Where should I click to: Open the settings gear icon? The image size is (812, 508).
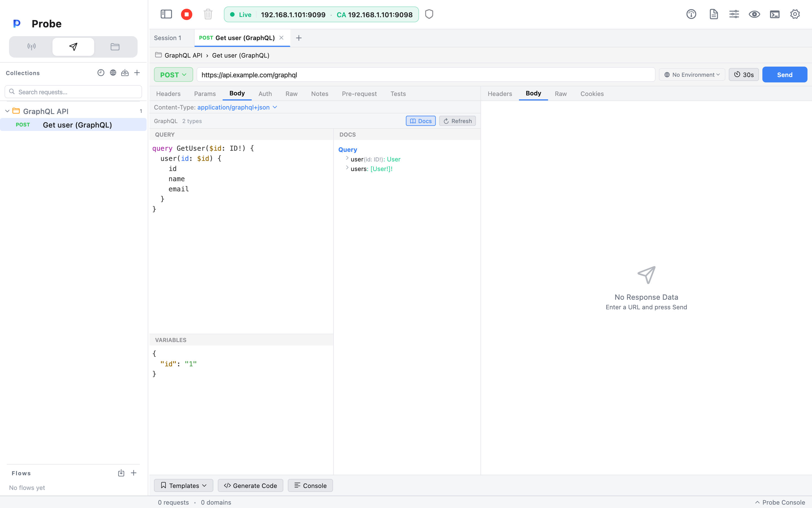(x=795, y=14)
